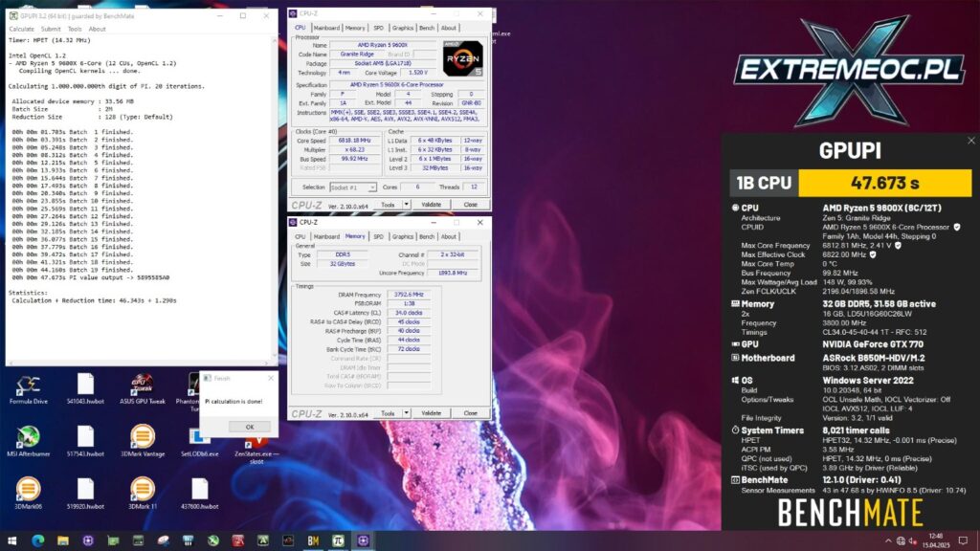Open Microsoft Edge from the taskbar
This screenshot has width=980, height=551.
tap(39, 540)
